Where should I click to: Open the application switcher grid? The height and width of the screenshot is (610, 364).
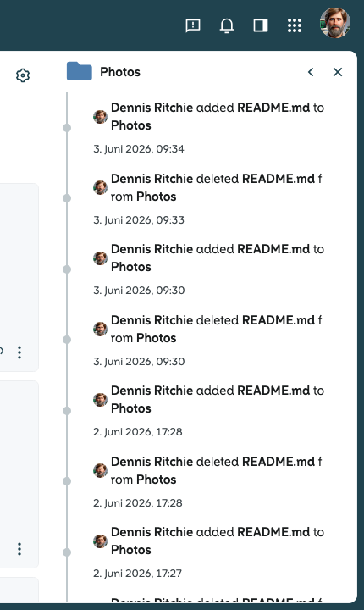pyautogui.click(x=295, y=25)
